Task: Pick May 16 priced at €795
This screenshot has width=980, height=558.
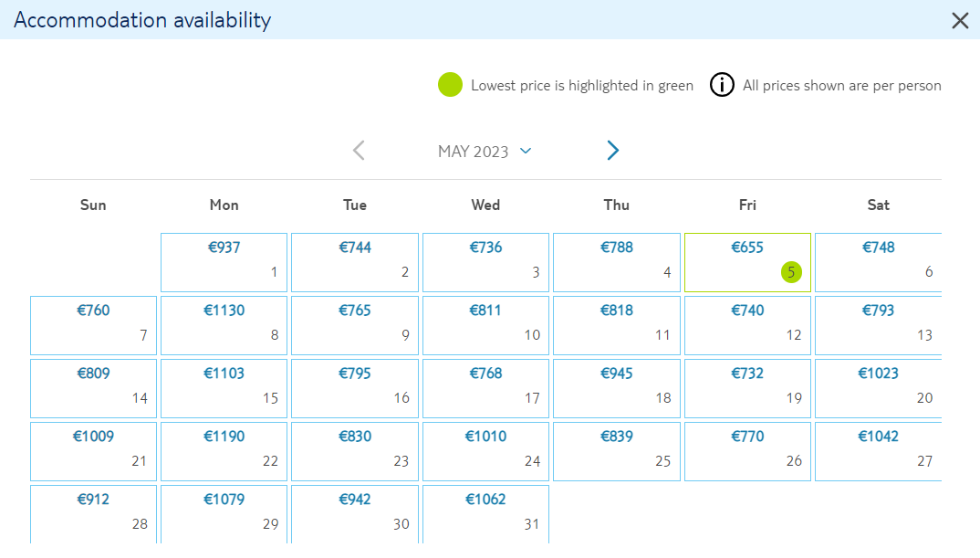Action: pos(354,388)
